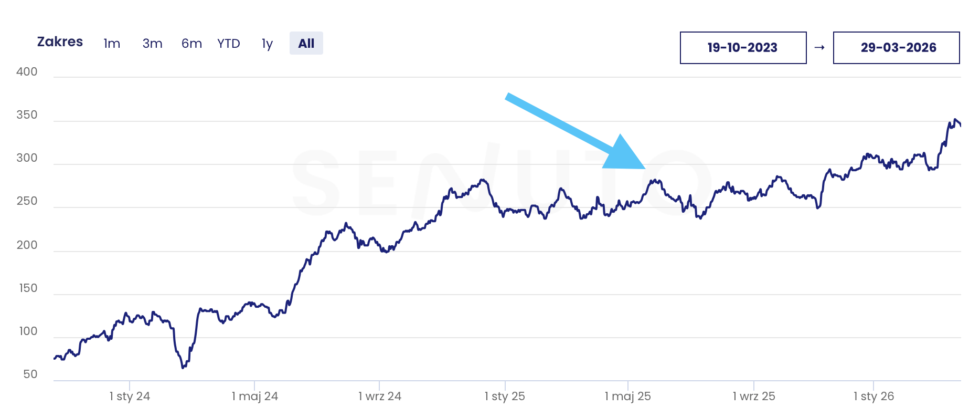980x417 pixels.
Task: Select the 3m range option
Action: (x=152, y=44)
